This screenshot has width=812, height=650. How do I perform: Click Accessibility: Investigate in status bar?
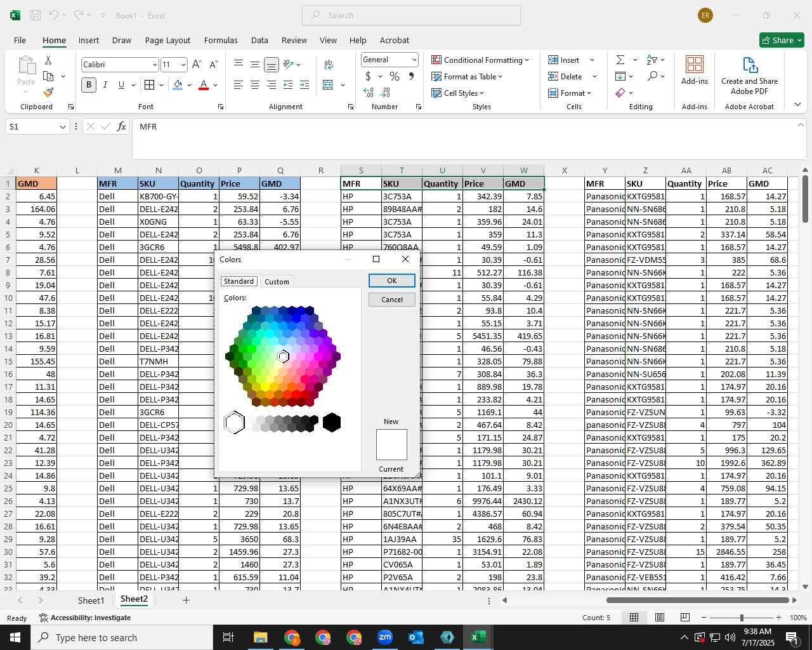85,618
